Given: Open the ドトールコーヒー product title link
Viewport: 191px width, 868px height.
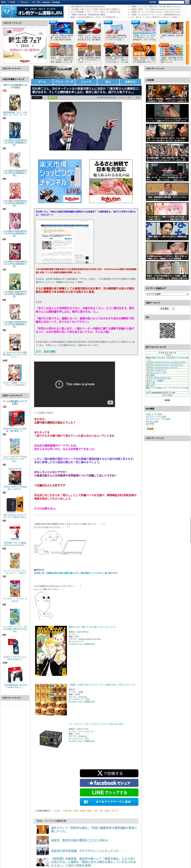Looking at the screenshot, I should pyautogui.click(x=96, y=724).
